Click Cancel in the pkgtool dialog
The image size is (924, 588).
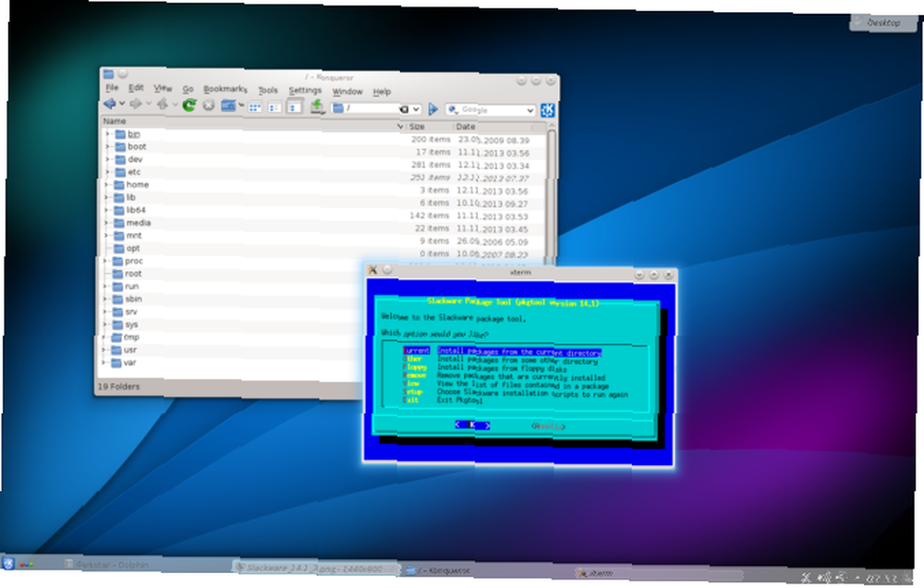pos(548,426)
